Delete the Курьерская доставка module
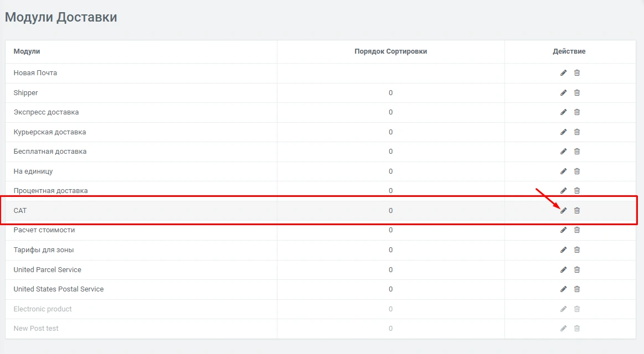Image resolution: width=644 pixels, height=354 pixels. click(576, 132)
